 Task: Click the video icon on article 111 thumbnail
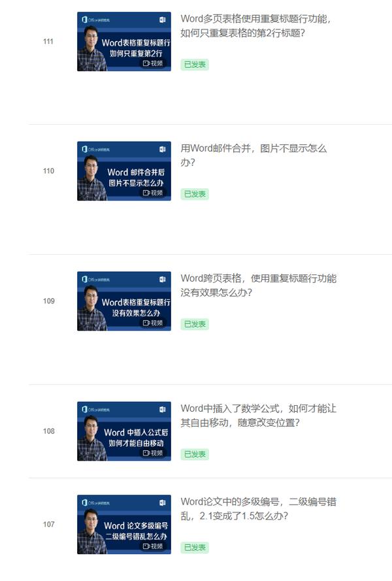click(146, 63)
